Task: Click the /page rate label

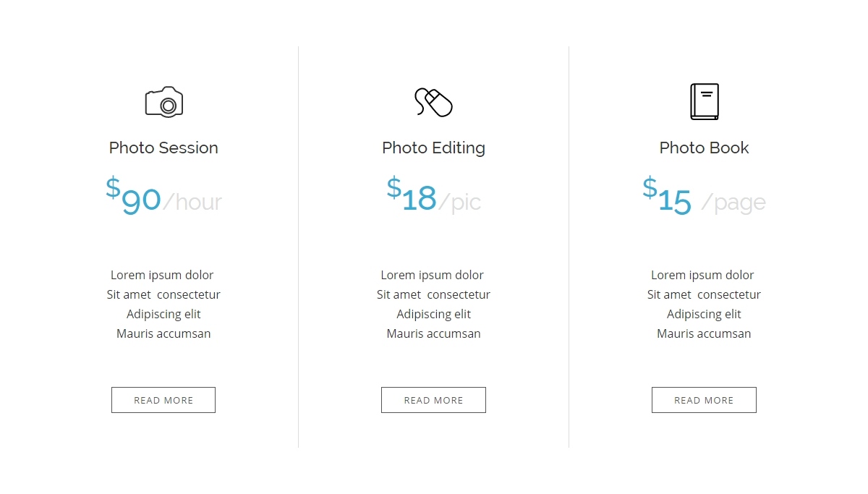Action: point(733,203)
